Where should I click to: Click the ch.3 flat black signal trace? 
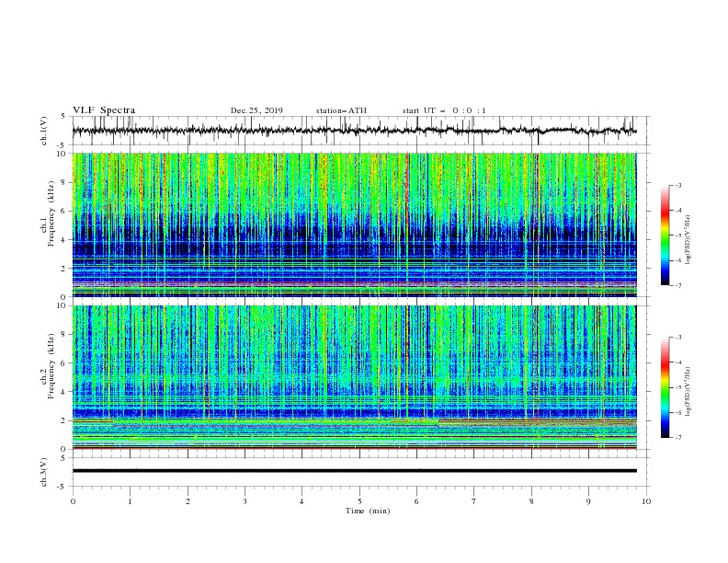click(354, 471)
